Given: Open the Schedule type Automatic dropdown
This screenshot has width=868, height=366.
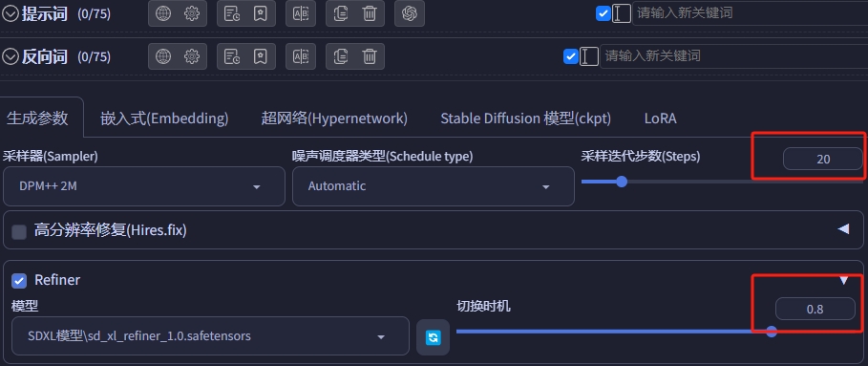Looking at the screenshot, I should tap(433, 186).
